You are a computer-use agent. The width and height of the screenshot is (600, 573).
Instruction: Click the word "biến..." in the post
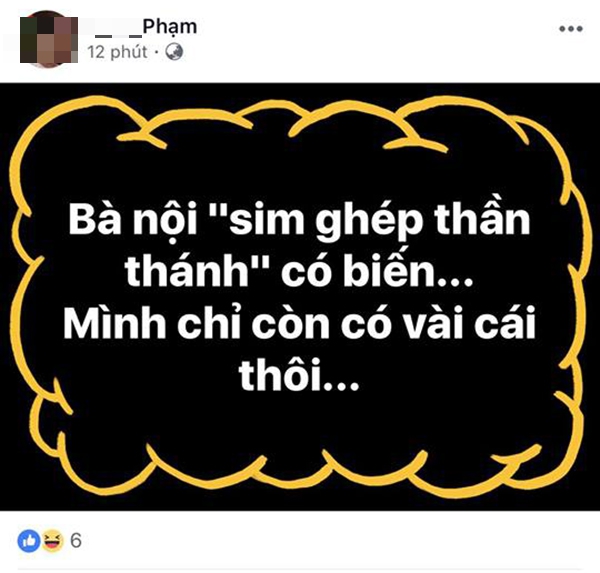tap(408, 270)
